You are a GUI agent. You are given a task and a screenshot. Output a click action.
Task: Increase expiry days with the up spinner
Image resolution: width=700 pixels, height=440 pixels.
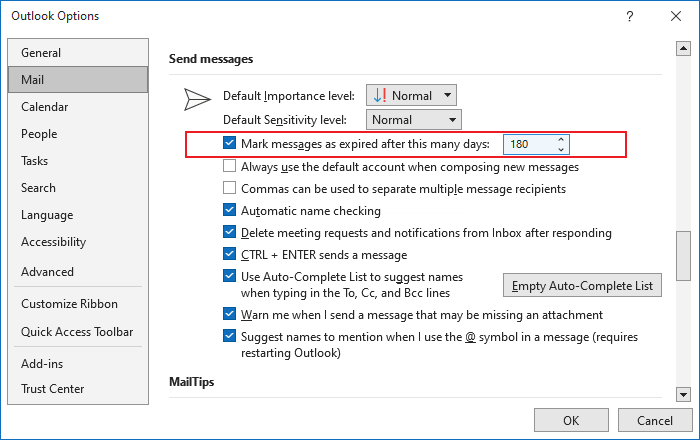click(561, 140)
